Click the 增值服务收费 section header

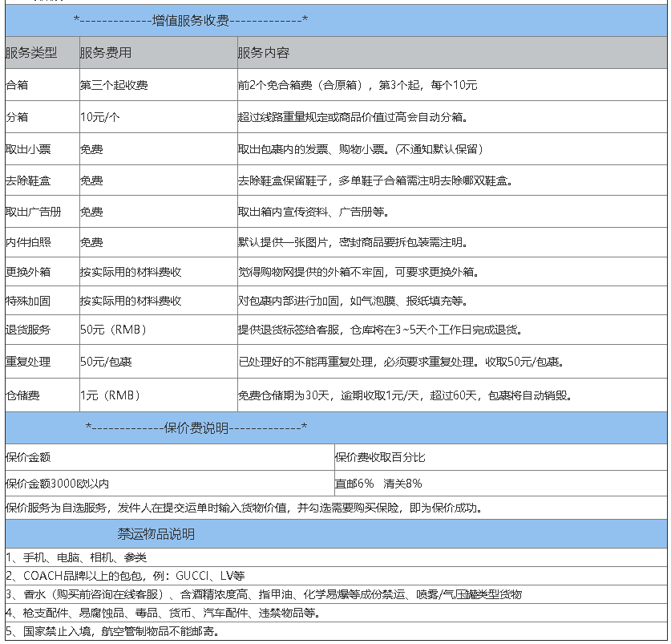[x=190, y=19]
